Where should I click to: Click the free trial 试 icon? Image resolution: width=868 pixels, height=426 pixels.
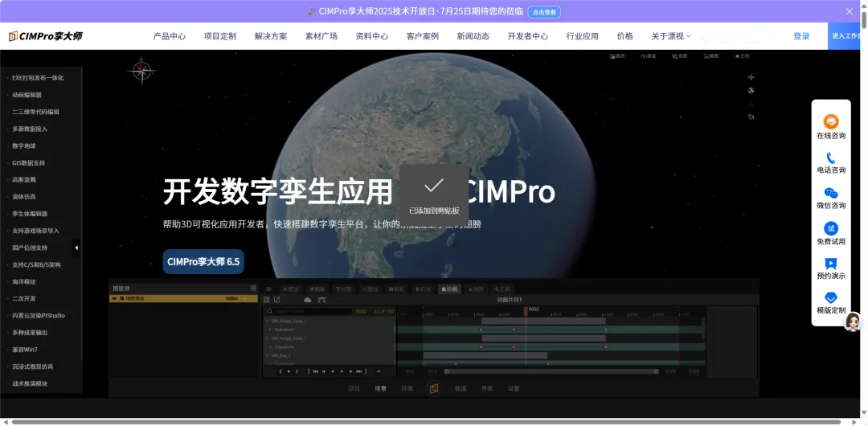[x=831, y=228]
